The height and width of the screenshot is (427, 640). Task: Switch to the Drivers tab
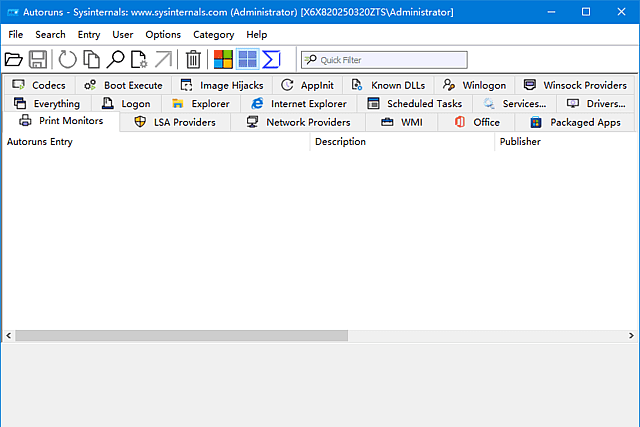coord(596,104)
